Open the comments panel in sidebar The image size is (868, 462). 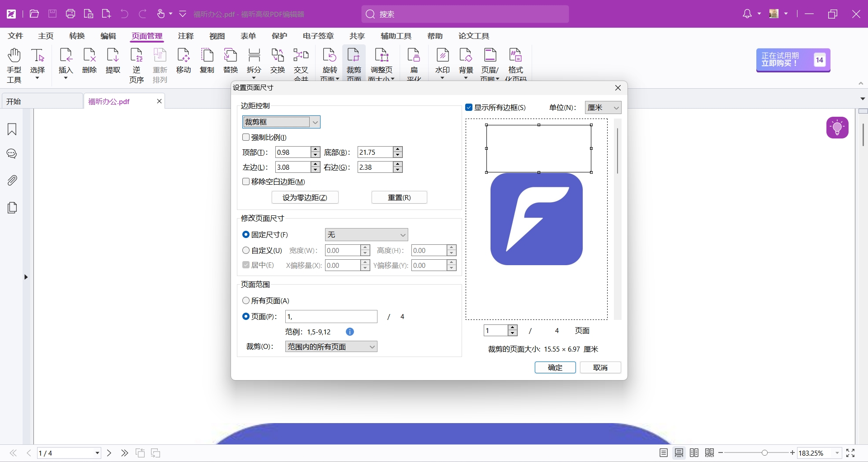(x=12, y=154)
